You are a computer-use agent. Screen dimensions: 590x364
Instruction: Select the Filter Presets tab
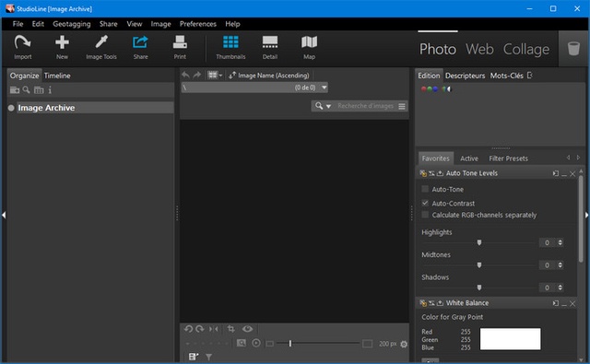click(x=508, y=159)
